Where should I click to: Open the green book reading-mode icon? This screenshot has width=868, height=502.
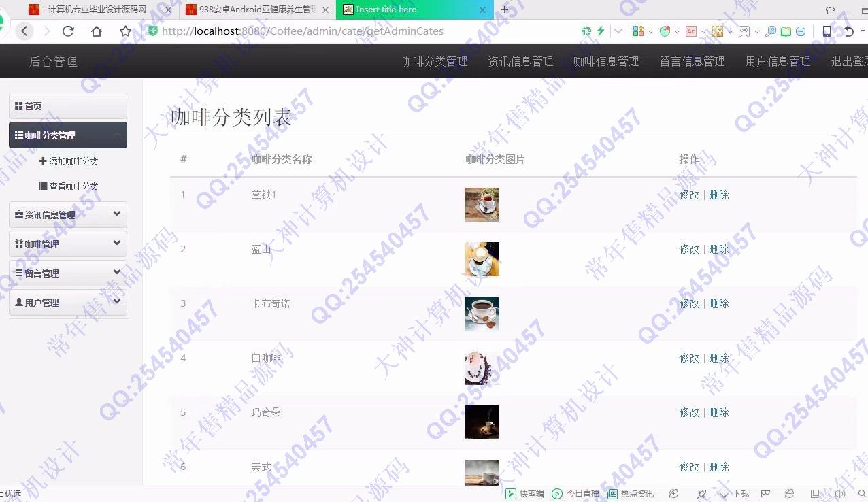(786, 31)
